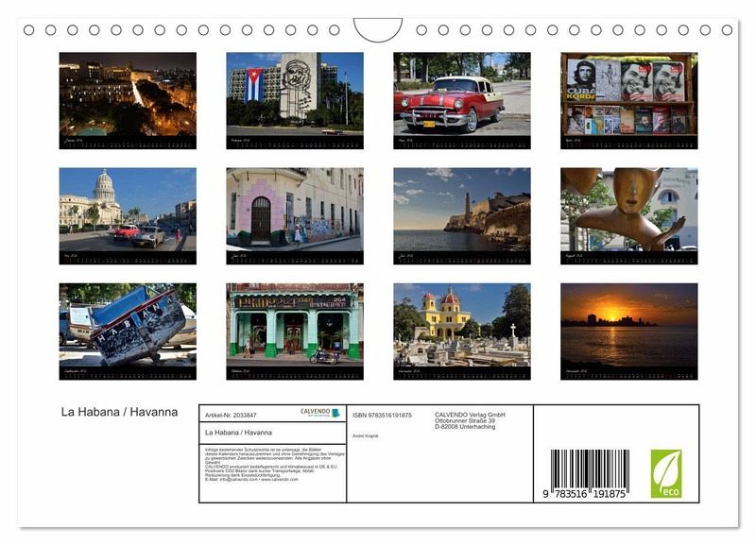Image resolution: width=756 pixels, height=545 pixels.
Task: Click La Habana / Havanna inside info box
Action: [238, 433]
